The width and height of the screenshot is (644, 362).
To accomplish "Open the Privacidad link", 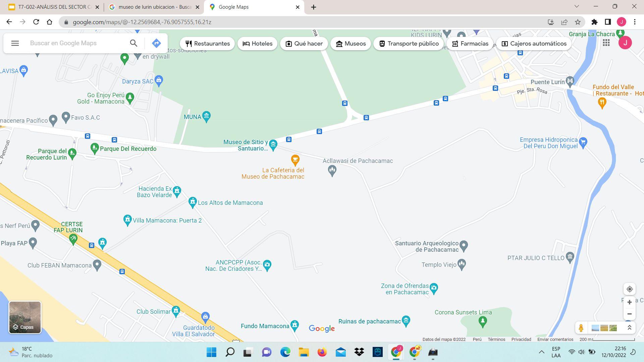I will click(x=521, y=339).
